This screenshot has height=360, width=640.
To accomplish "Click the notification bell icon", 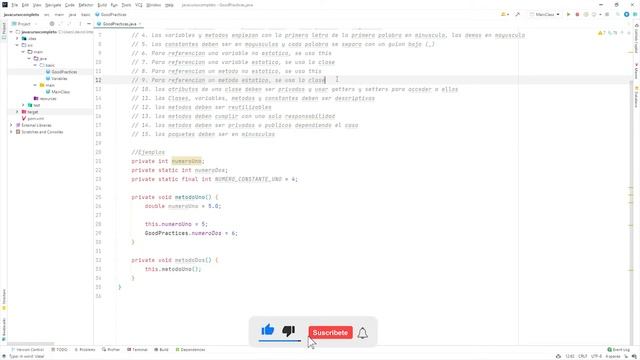I will point(362,333).
